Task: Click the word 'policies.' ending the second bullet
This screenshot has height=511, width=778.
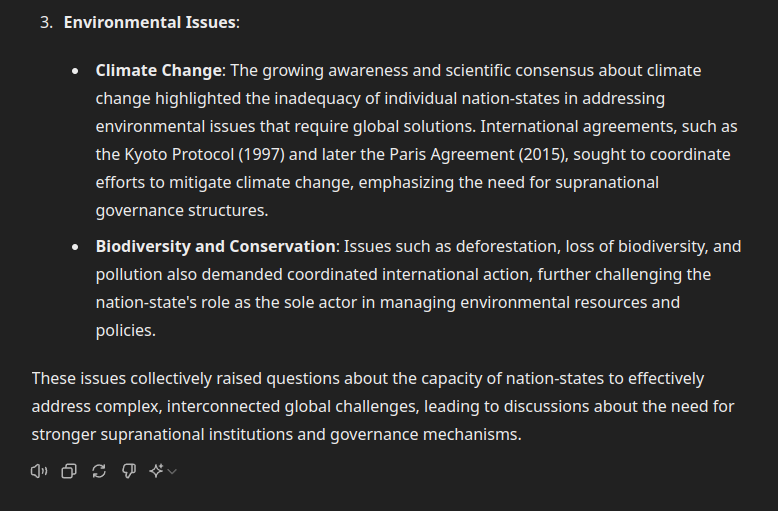Action: (x=126, y=330)
